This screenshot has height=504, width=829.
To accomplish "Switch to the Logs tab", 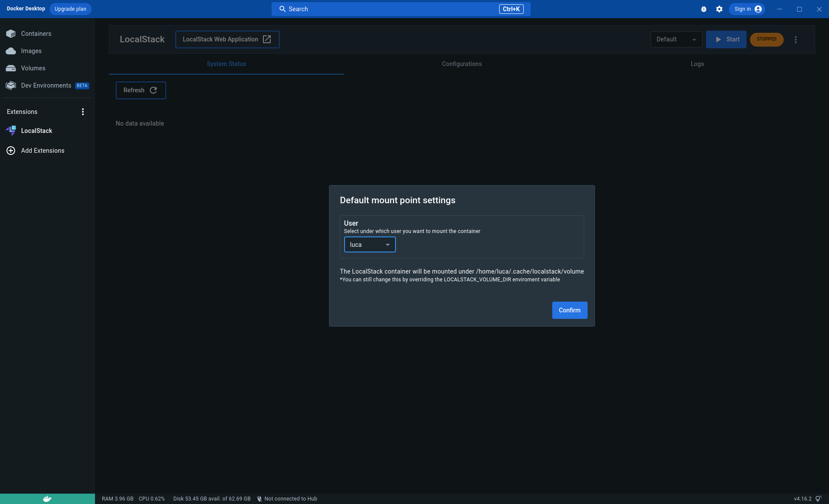I will click(697, 64).
